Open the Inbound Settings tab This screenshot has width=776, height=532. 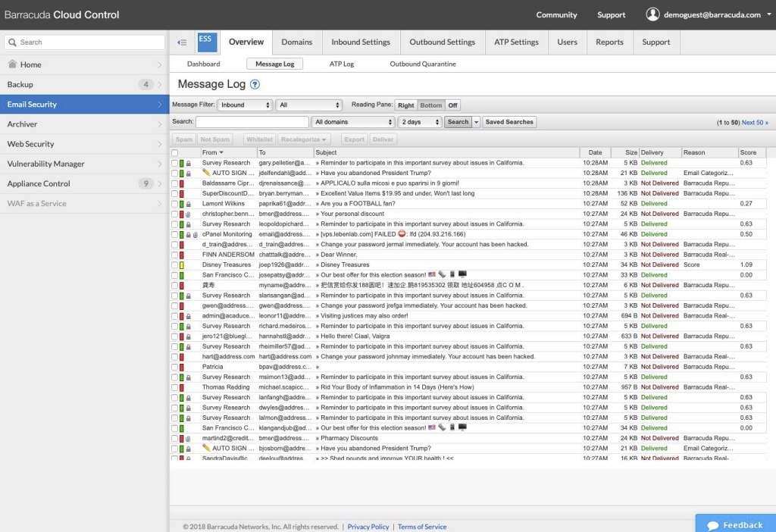(x=361, y=42)
